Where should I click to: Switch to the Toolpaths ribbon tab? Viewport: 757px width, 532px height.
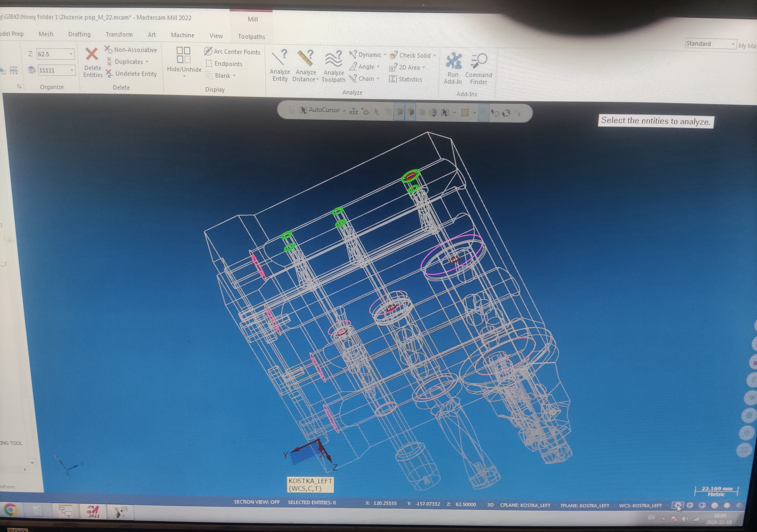pyautogui.click(x=251, y=37)
